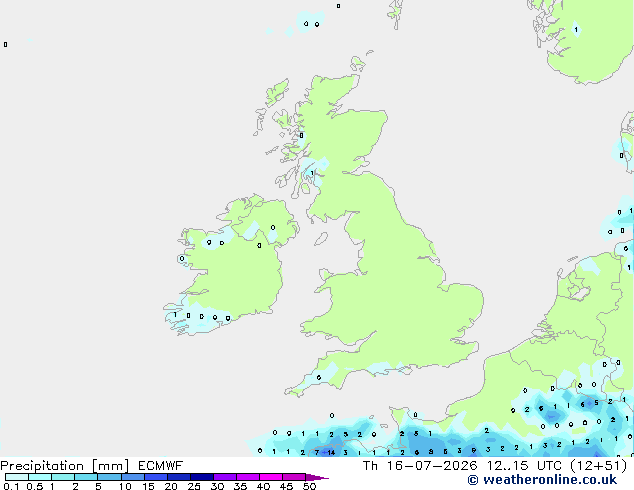Click the '10' legend scale label
Screen dimensions: 634x490
pos(125,486)
